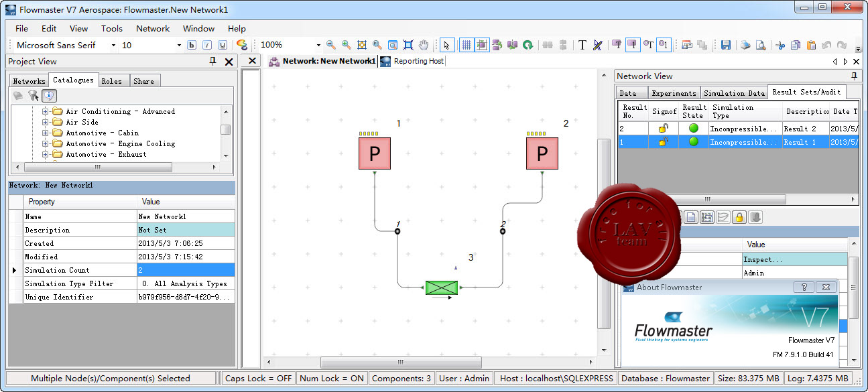Open the Help menu
Screen dimensions: 868x392
click(237, 28)
